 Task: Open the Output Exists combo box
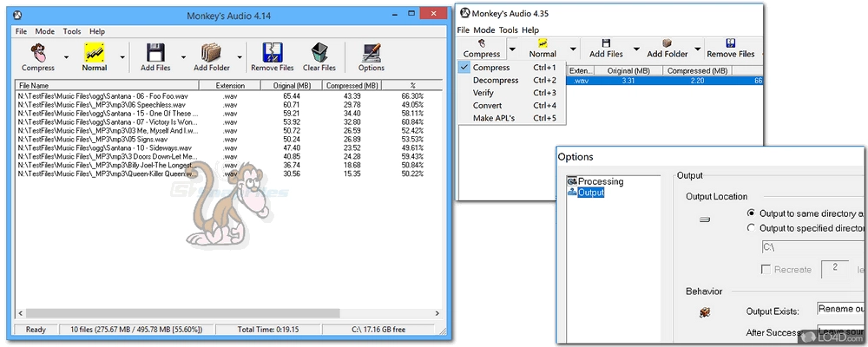[x=840, y=309]
